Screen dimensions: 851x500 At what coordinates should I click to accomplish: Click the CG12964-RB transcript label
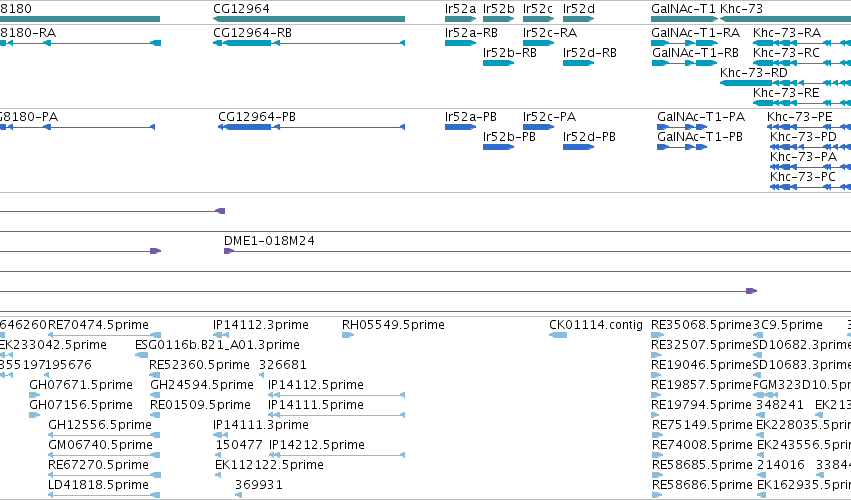(252, 33)
